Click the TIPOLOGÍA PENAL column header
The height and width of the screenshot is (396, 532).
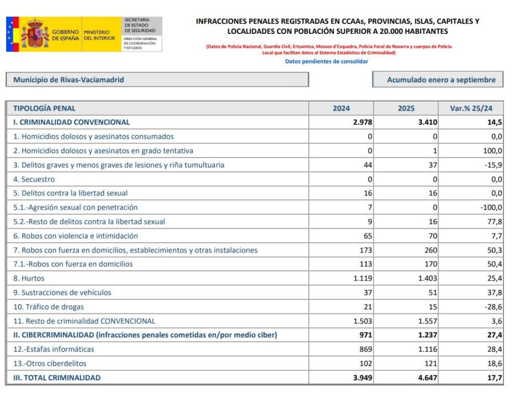pyautogui.click(x=44, y=108)
